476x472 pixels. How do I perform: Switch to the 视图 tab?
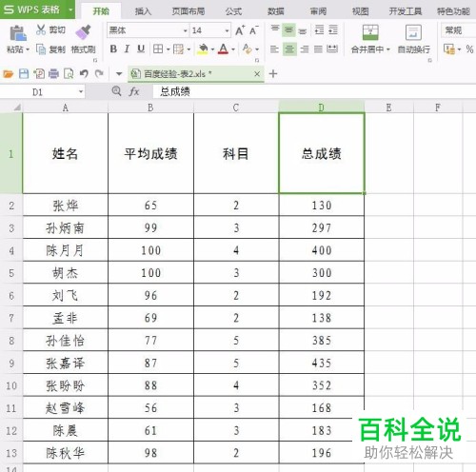360,11
